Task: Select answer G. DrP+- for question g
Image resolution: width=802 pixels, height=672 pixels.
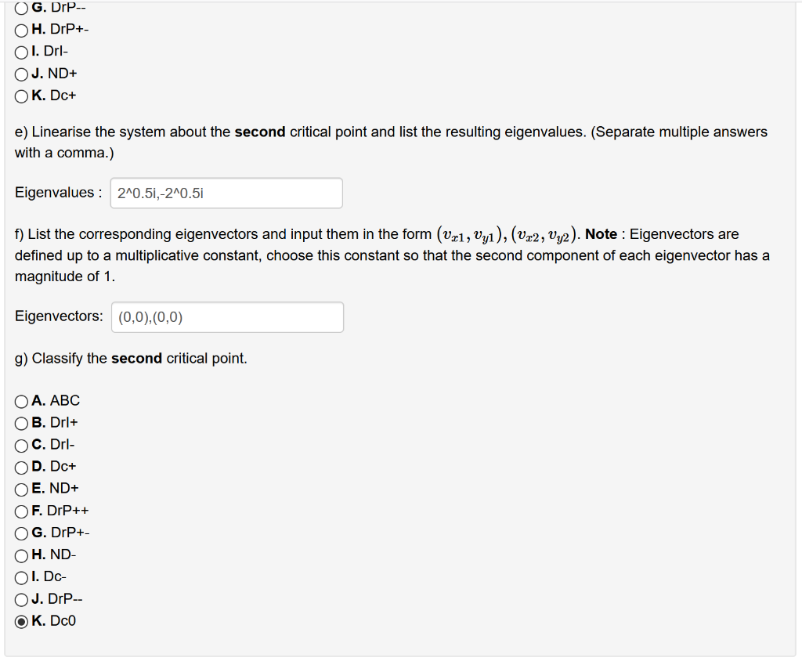Action: pos(20,532)
